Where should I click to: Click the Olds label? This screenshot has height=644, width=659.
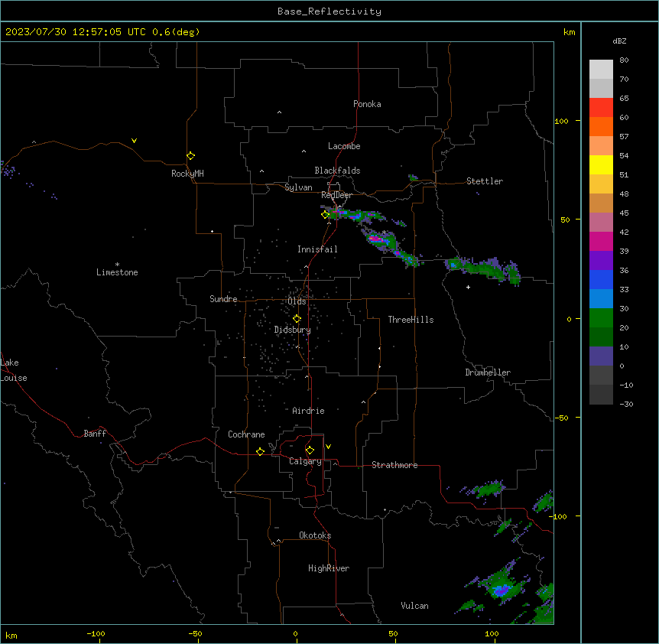click(x=297, y=301)
